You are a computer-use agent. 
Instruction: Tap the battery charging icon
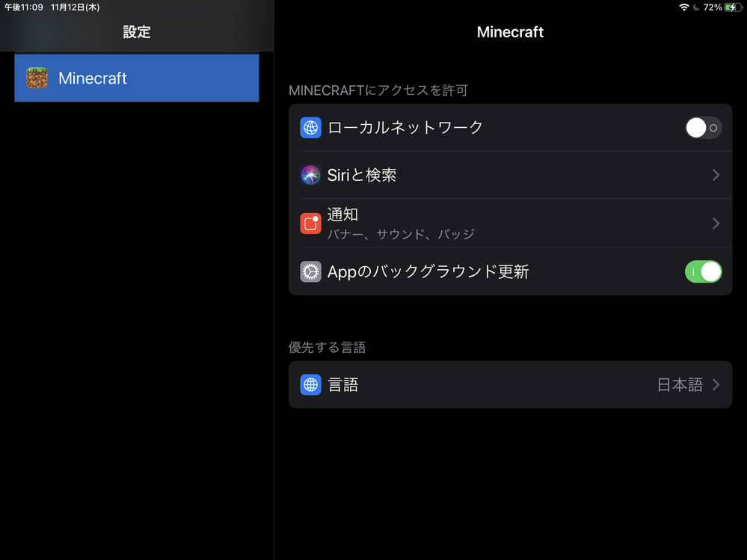(x=732, y=7)
